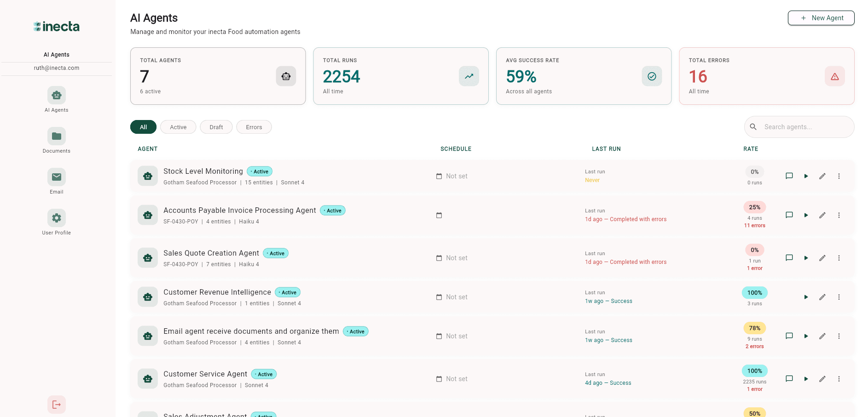Run the Email agent receive documents agent
The image size is (868, 417).
click(x=806, y=336)
